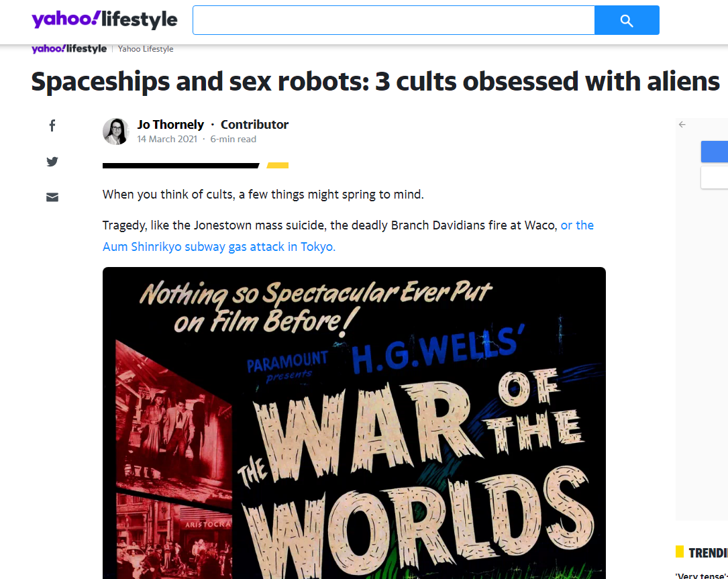Share article by email icon
728x579 pixels.
point(52,197)
